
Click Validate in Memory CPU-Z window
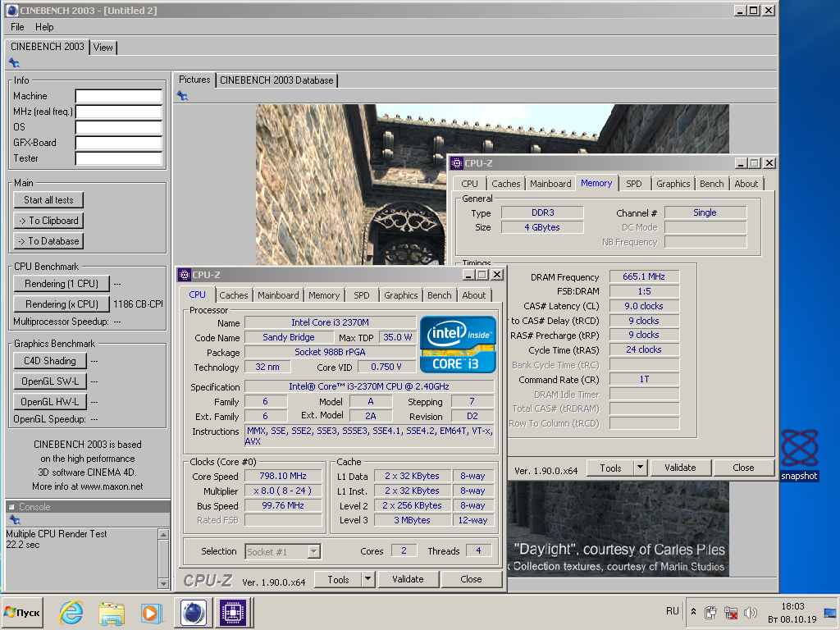[x=680, y=468]
